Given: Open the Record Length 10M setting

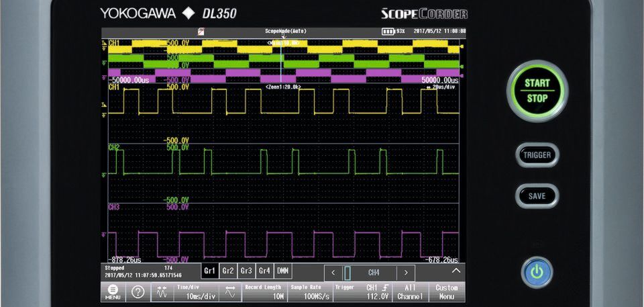Looking at the screenshot, I should tap(264, 292).
